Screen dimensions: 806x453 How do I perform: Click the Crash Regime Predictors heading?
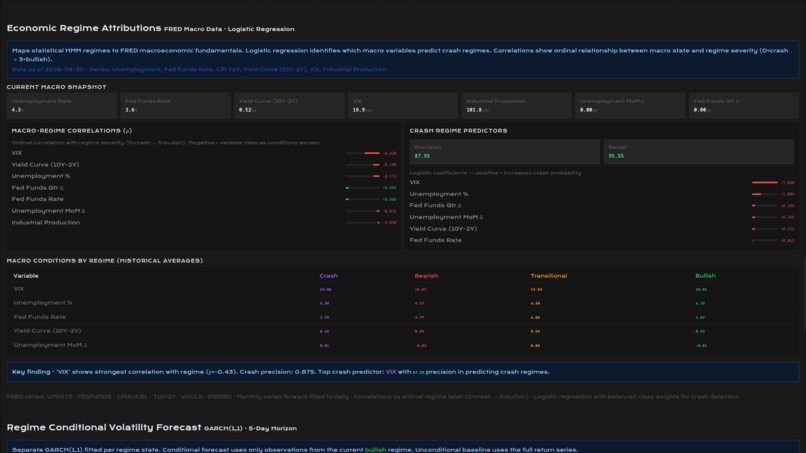[x=458, y=131]
